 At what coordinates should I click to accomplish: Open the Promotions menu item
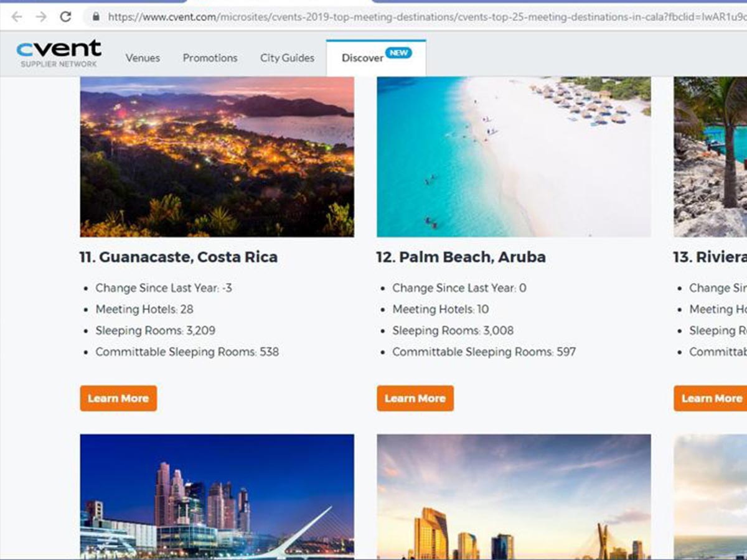[210, 58]
